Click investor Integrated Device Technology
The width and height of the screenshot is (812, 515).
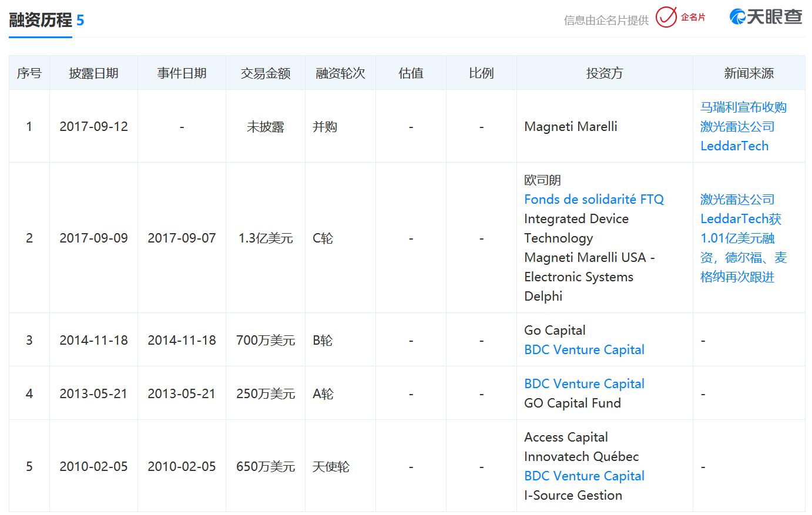click(576, 228)
